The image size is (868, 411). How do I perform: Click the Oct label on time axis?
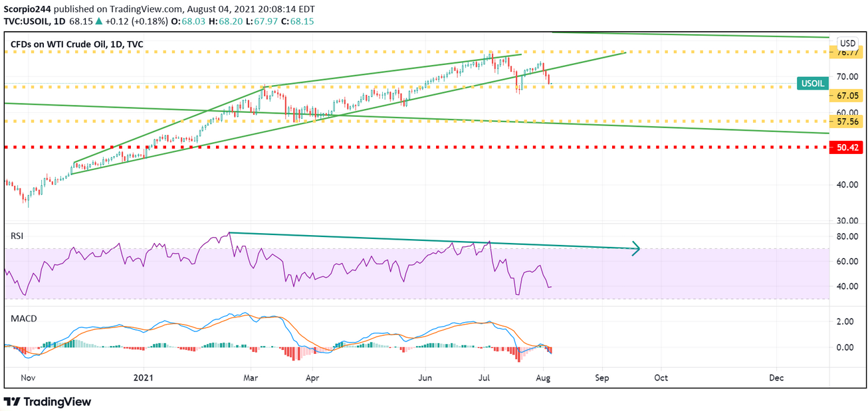661,378
